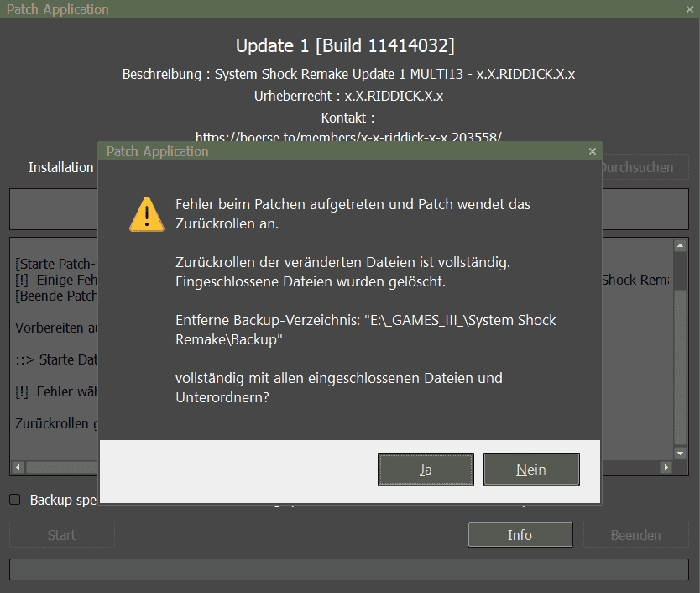Screen dimensions: 700x593
Task: Click the 'Zurückrollen' log line
Action: [x=57, y=423]
